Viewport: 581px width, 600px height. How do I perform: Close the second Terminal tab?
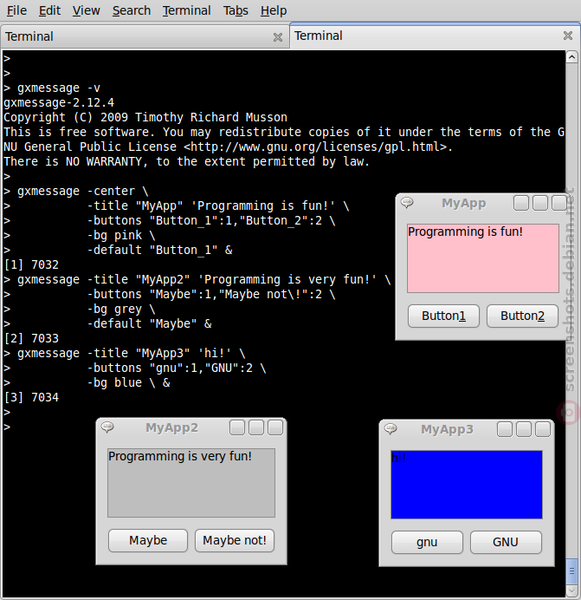click(x=568, y=36)
